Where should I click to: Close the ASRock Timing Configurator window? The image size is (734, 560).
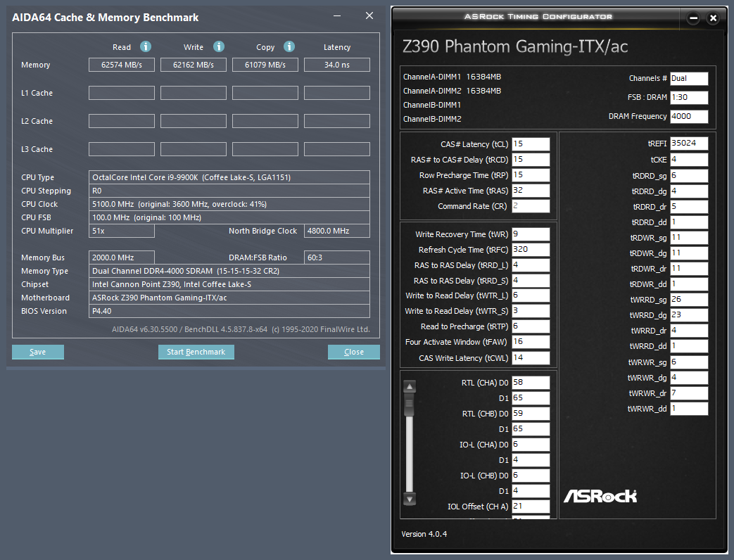pyautogui.click(x=713, y=18)
